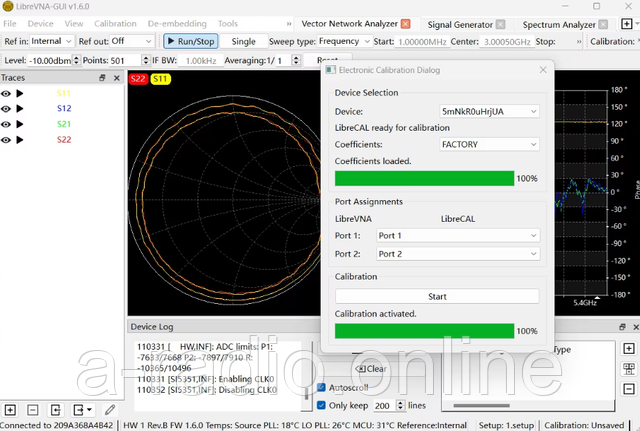The width and height of the screenshot is (640, 431).
Task: Start the electronic calibration
Action: click(x=437, y=296)
